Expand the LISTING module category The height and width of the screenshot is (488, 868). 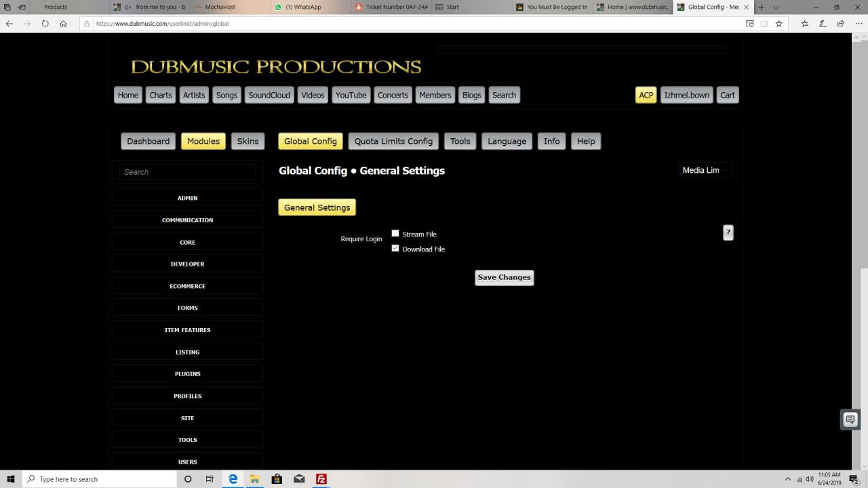(188, 352)
